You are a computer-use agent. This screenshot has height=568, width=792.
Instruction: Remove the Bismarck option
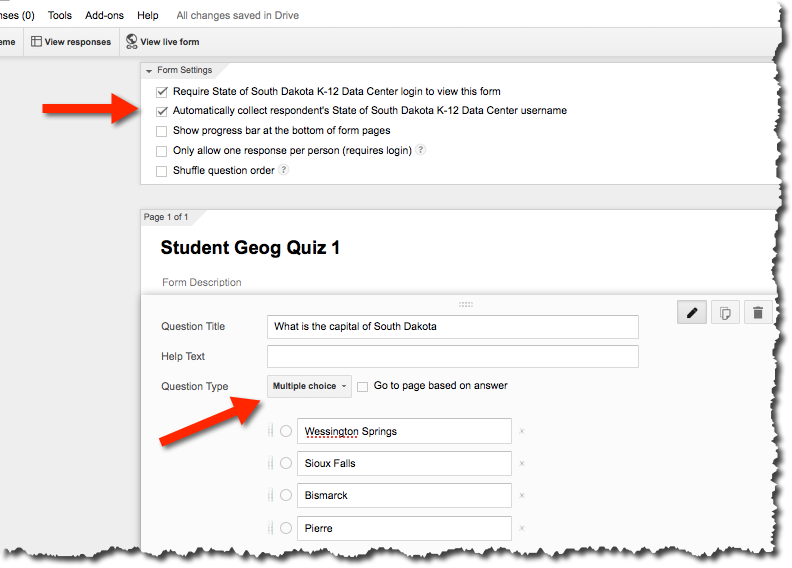522,496
